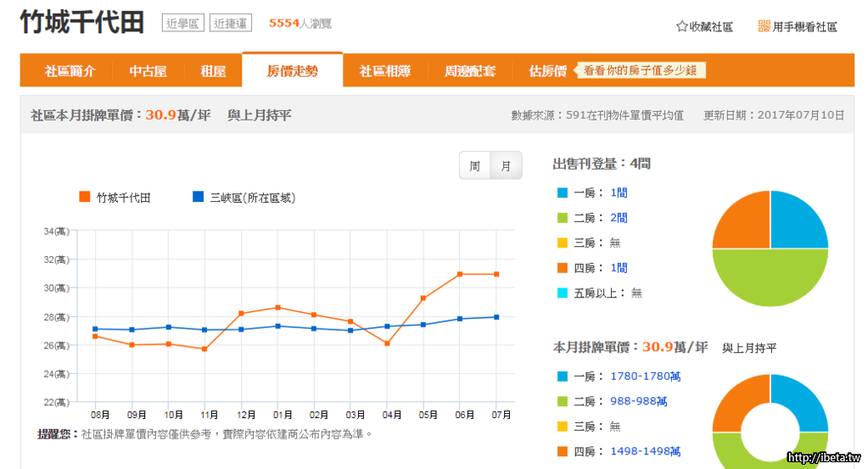Click the 近捷運 tag
This screenshot has height=469, width=868.
231,24
